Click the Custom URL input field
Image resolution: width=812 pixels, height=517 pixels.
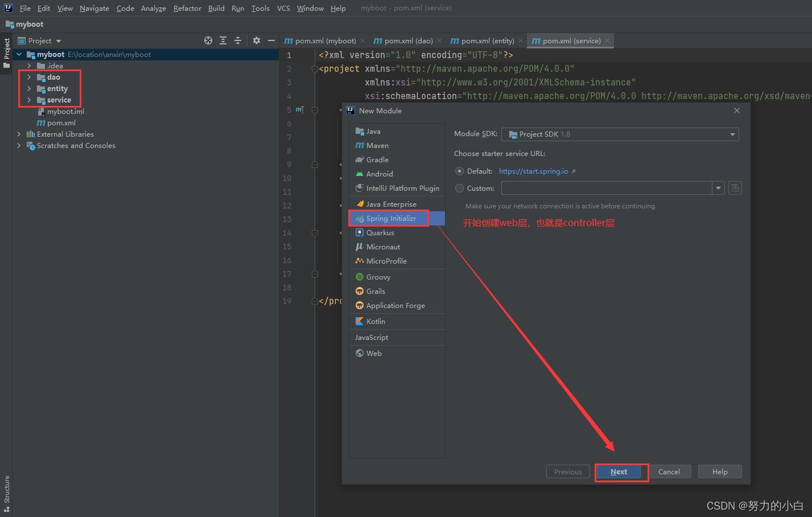tap(607, 188)
